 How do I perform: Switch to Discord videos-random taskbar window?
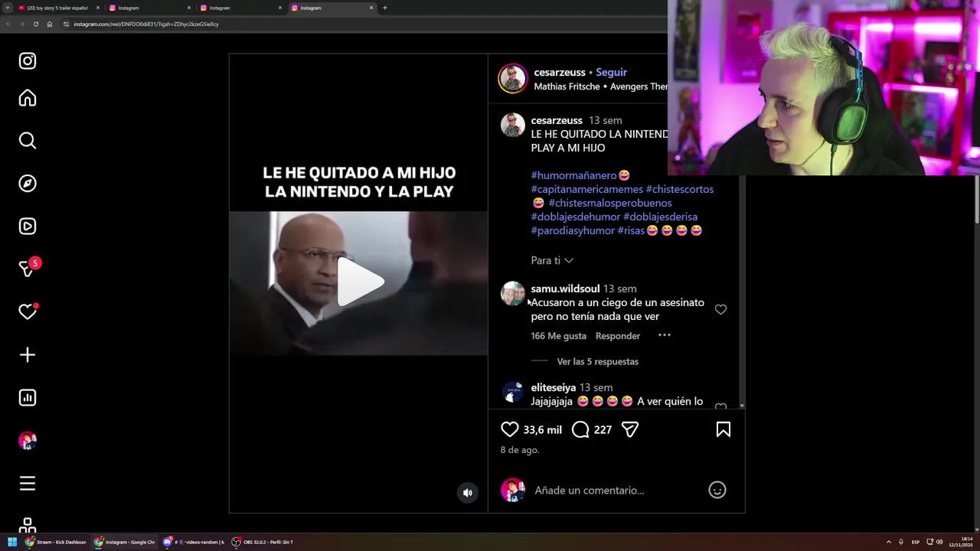click(194, 542)
